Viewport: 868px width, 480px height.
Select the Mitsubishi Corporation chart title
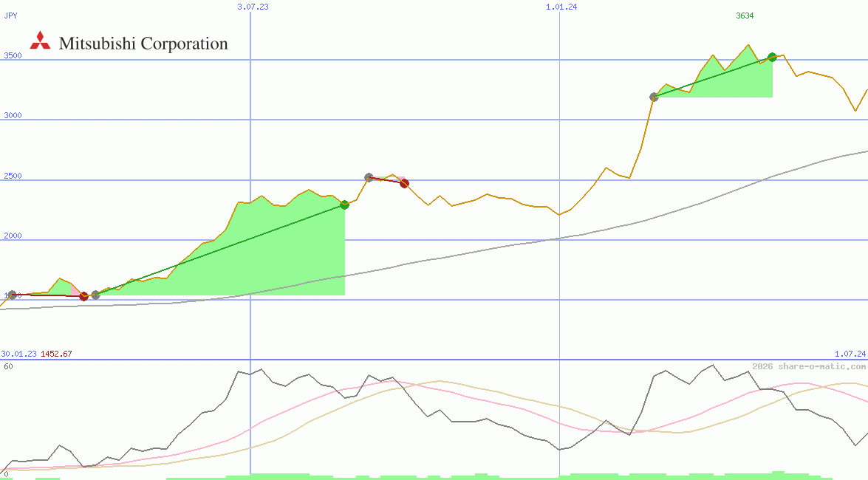(x=143, y=44)
